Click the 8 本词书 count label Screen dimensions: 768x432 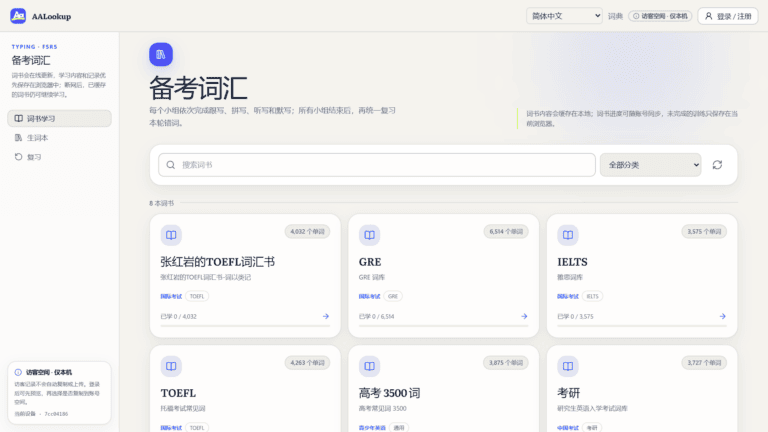coord(162,203)
